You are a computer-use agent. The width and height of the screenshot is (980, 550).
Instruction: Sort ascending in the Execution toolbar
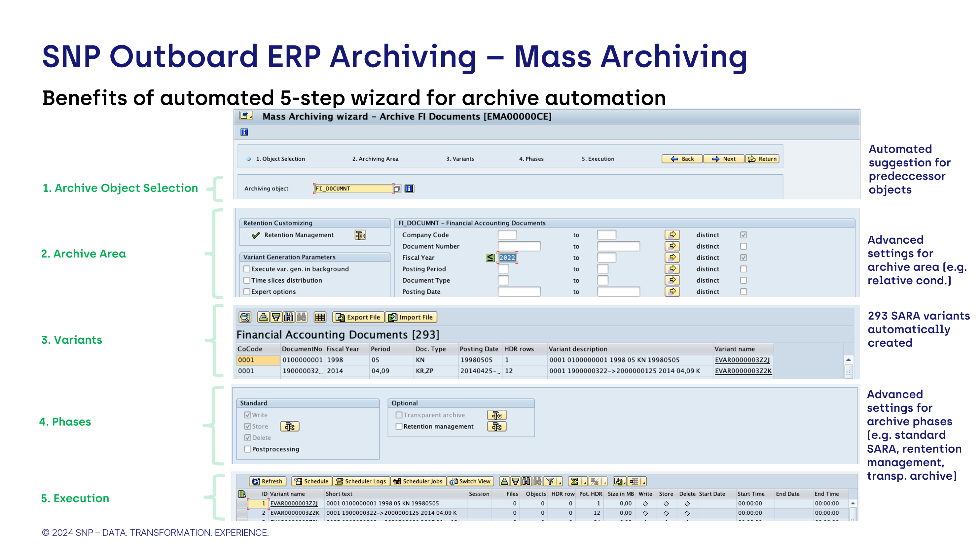[504, 482]
